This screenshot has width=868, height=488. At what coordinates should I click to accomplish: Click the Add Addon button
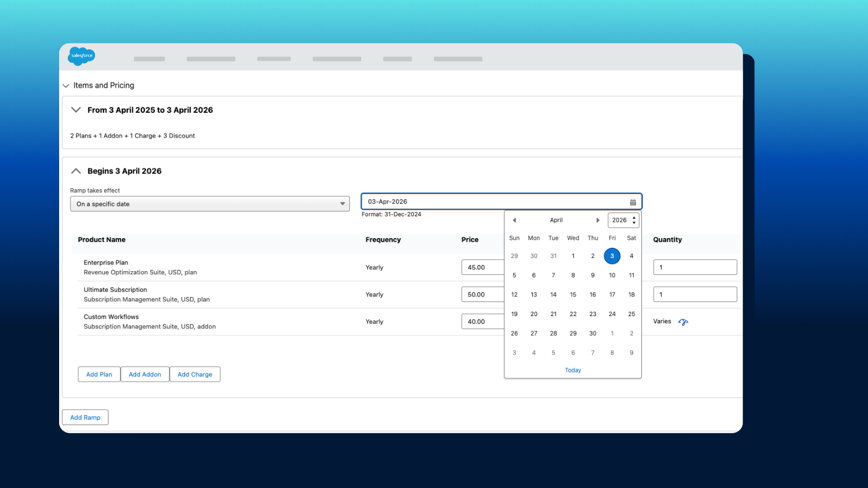(145, 375)
